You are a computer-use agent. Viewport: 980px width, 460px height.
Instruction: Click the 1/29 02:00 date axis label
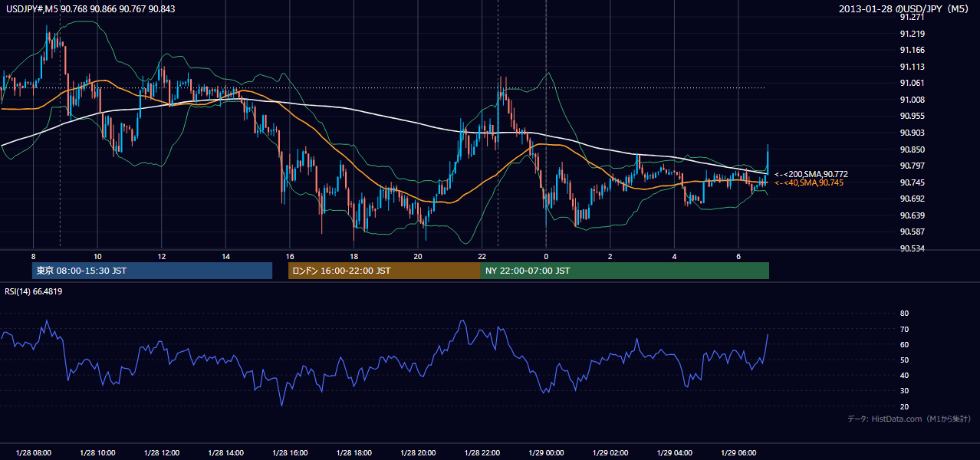tap(610, 452)
